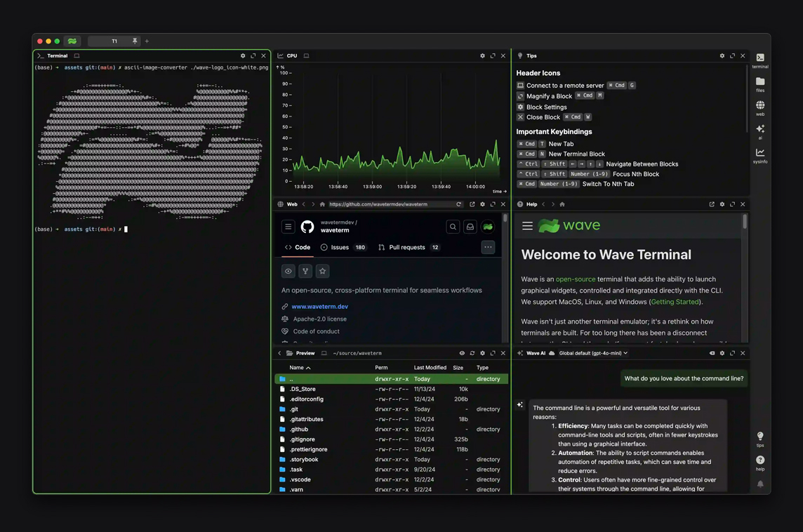Follow the Getting Started link in Help
This screenshot has height=532, width=803.
click(x=675, y=302)
